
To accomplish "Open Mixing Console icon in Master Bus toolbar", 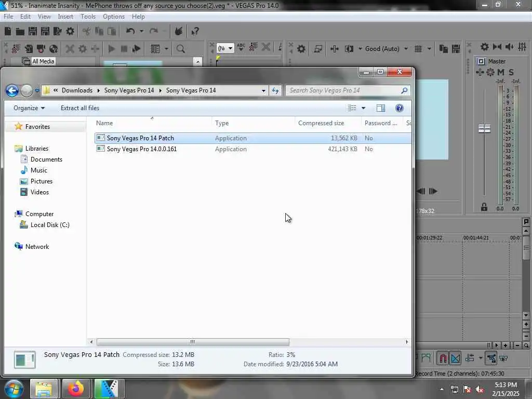I will click(522, 46).
